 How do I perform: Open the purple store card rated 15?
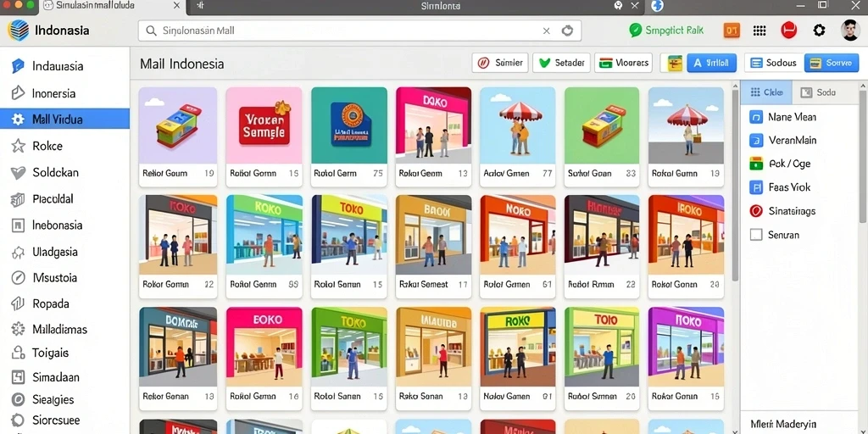[686, 359]
